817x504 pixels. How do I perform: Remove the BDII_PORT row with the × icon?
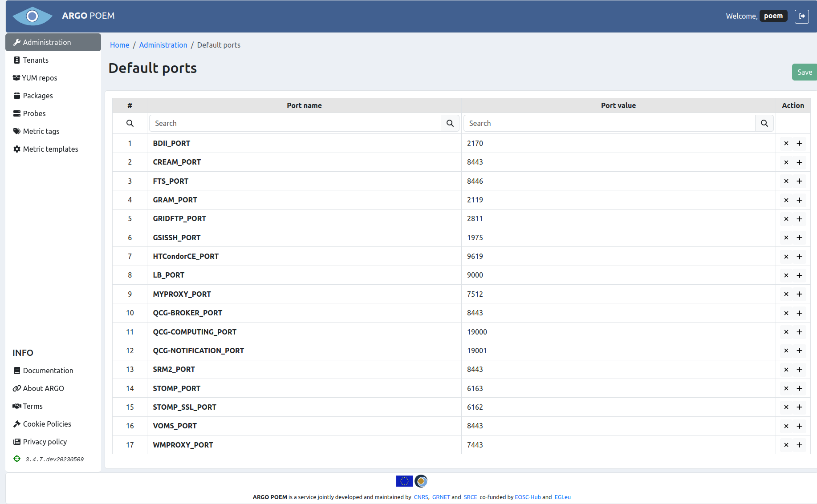point(786,143)
